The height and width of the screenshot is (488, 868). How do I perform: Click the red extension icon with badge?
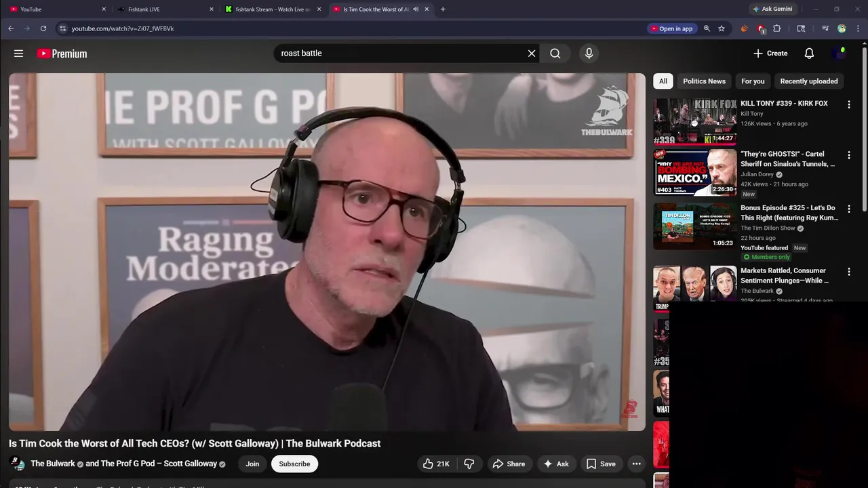[761, 28]
